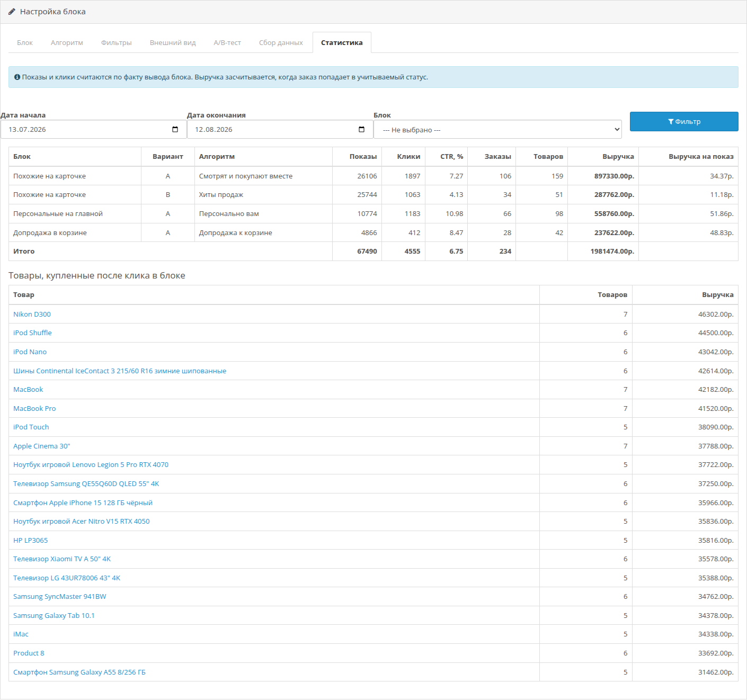Click into the Дата окончания date field
Screen dimensions: 747x700
click(280, 130)
